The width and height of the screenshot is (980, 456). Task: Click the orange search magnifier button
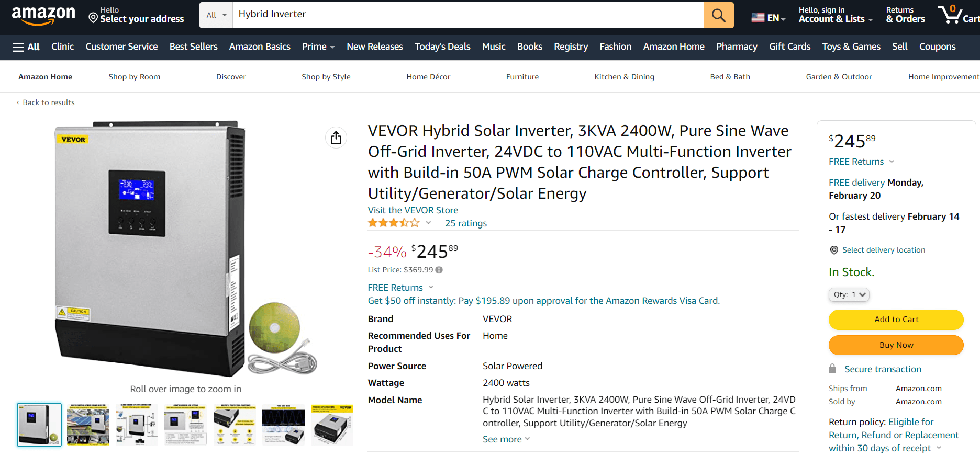point(718,15)
